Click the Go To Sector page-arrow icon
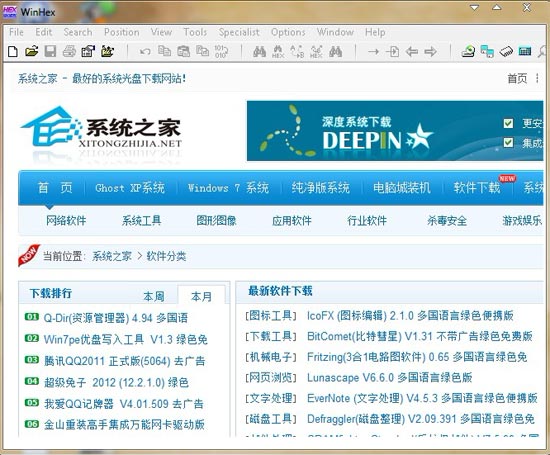This screenshot has height=455, width=550. (393, 52)
